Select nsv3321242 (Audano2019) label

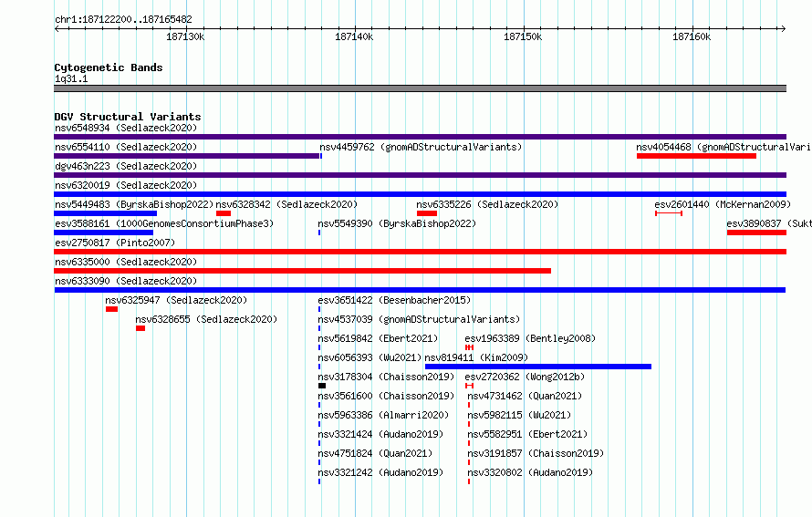(x=380, y=472)
